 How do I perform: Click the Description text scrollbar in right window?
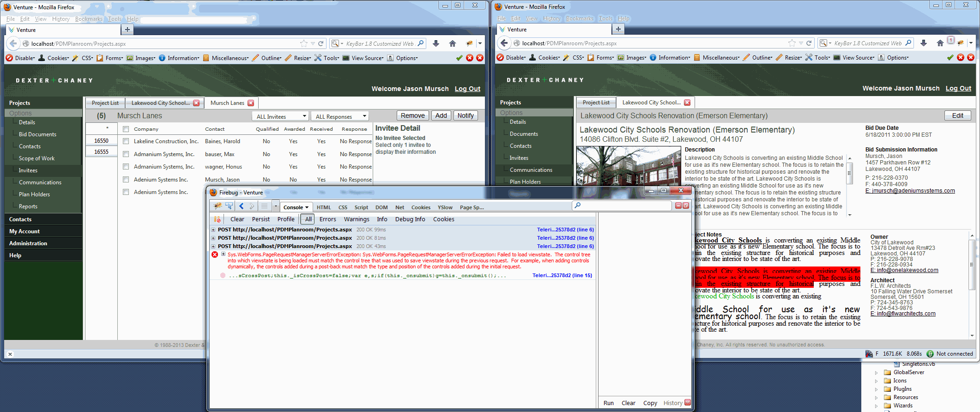849,187
